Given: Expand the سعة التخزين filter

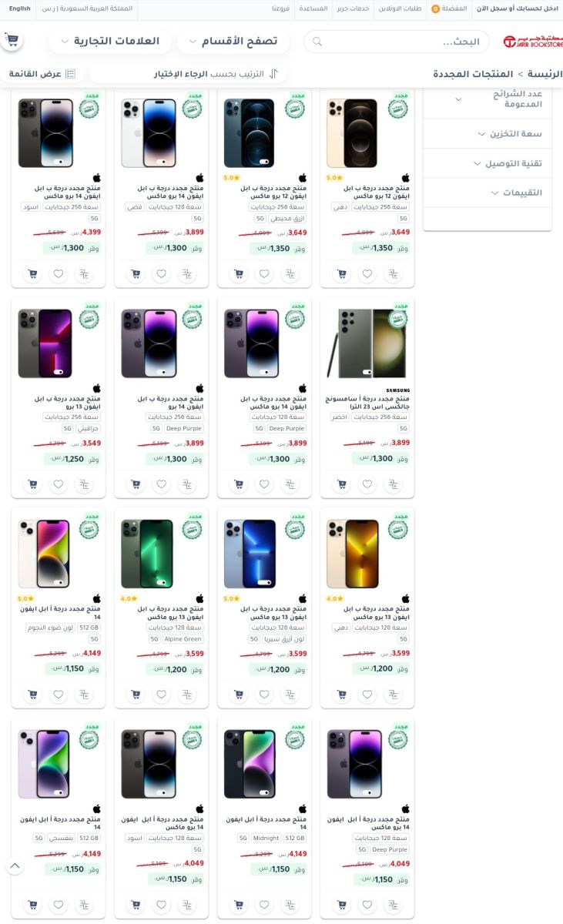Looking at the screenshot, I should tap(488, 133).
